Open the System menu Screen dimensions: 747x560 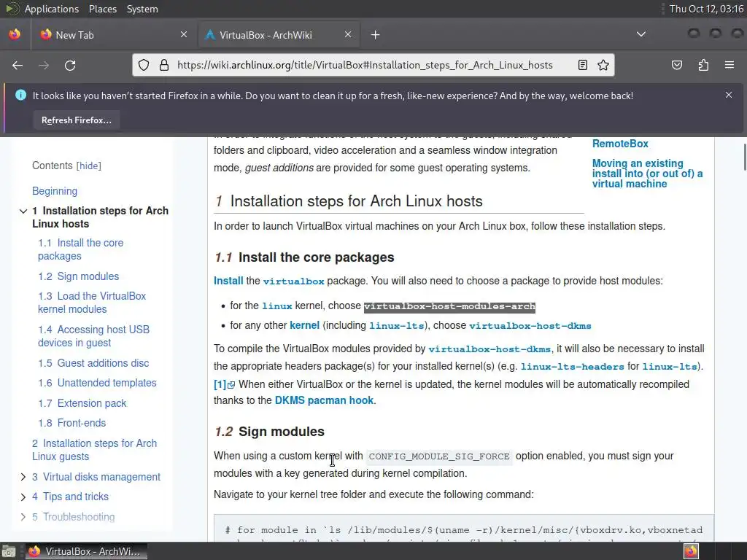point(142,9)
